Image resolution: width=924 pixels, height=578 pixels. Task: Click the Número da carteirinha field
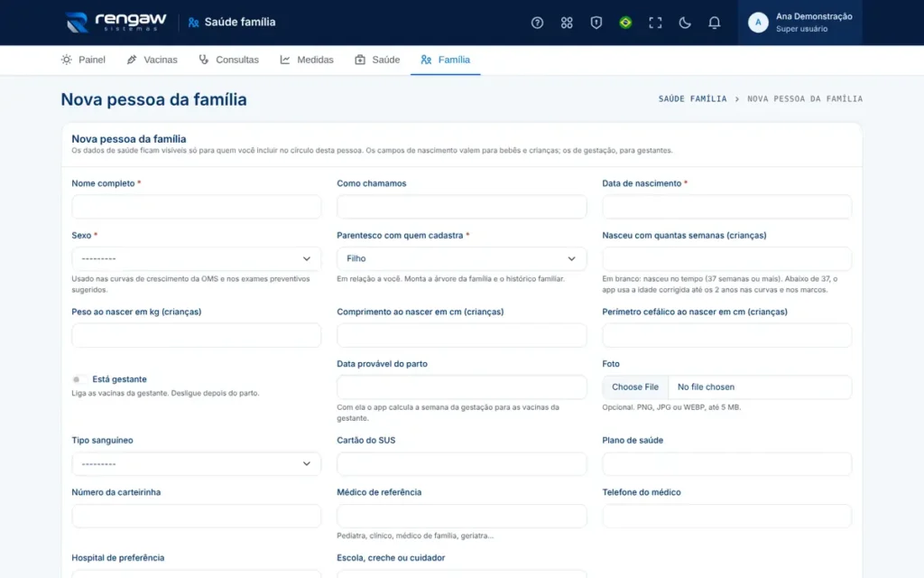click(x=196, y=516)
